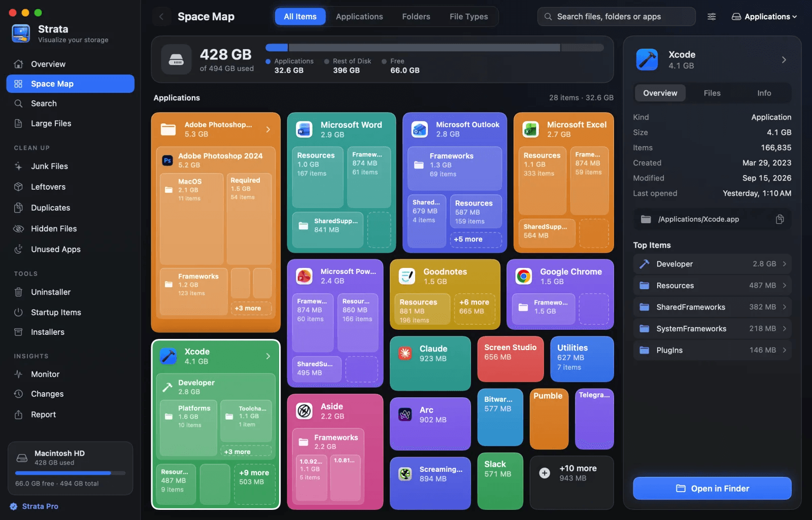Open Xcode details header chevron
Image resolution: width=812 pixels, height=520 pixels.
point(784,60)
